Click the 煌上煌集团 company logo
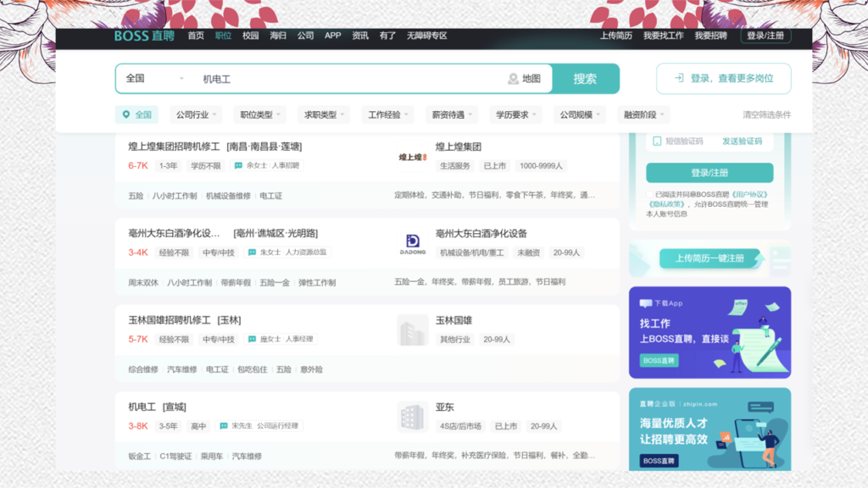The width and height of the screenshot is (868, 488). coord(412,157)
